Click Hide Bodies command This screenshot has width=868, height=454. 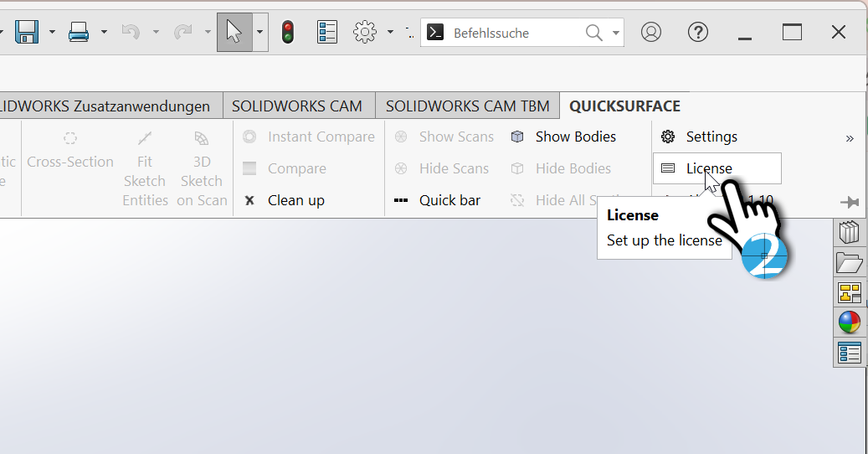click(x=561, y=168)
